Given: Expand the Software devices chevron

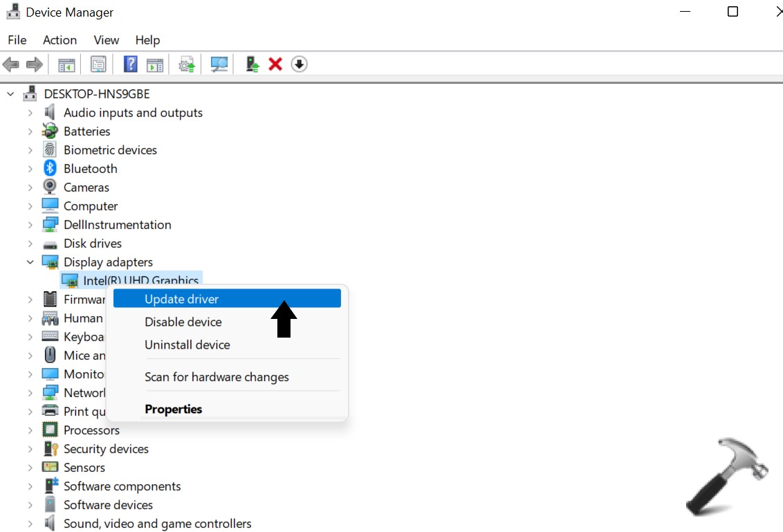Looking at the screenshot, I should (x=30, y=505).
